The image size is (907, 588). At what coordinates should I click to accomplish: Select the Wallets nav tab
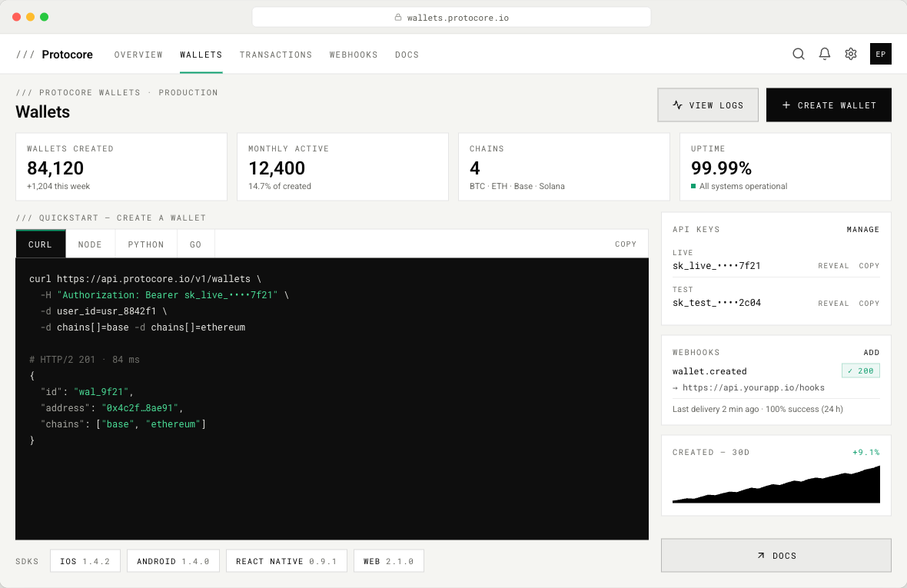[x=201, y=55]
